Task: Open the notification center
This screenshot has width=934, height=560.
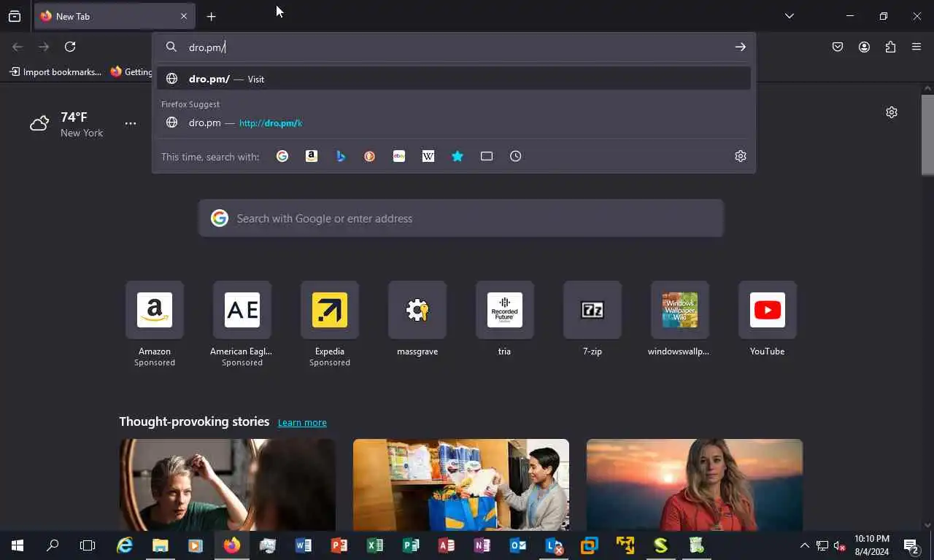Action: click(x=911, y=545)
